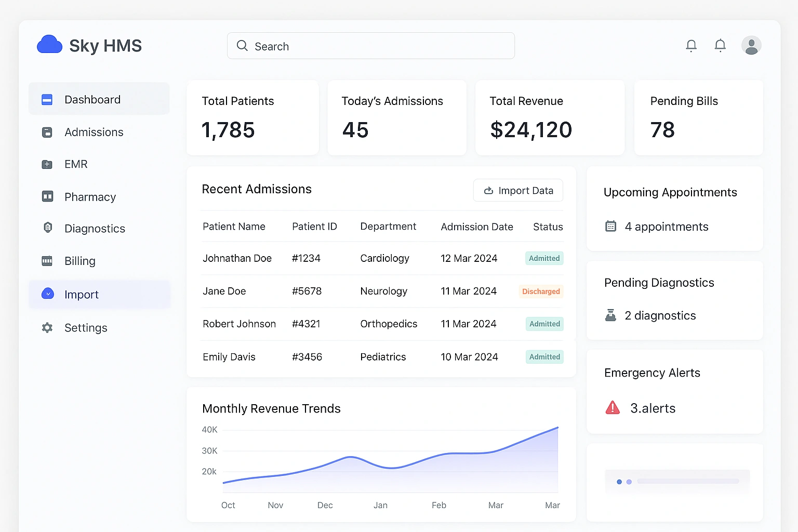This screenshot has height=532, width=798.
Task: Click the Admissions sidebar icon
Action: click(x=47, y=132)
